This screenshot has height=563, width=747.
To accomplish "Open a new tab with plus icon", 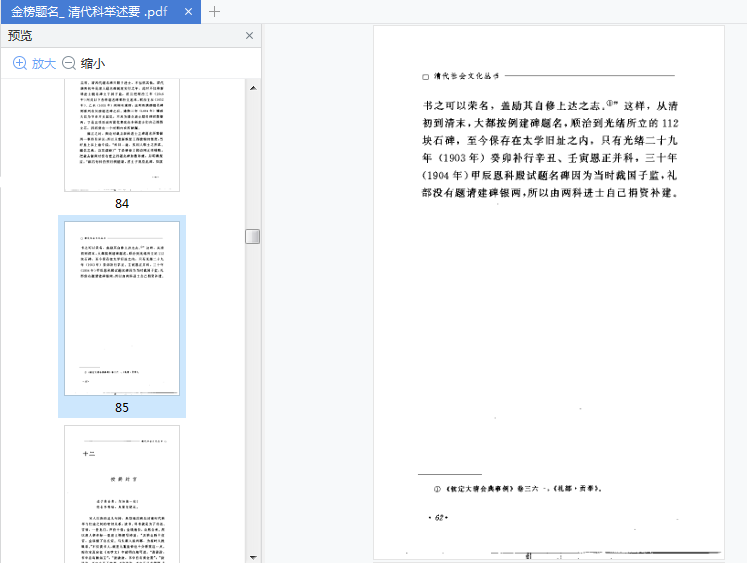I will point(214,11).
